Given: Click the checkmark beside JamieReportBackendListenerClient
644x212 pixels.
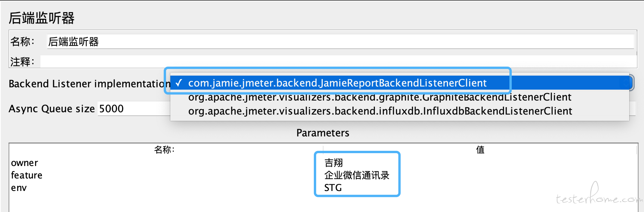Looking at the screenshot, I should [x=178, y=83].
